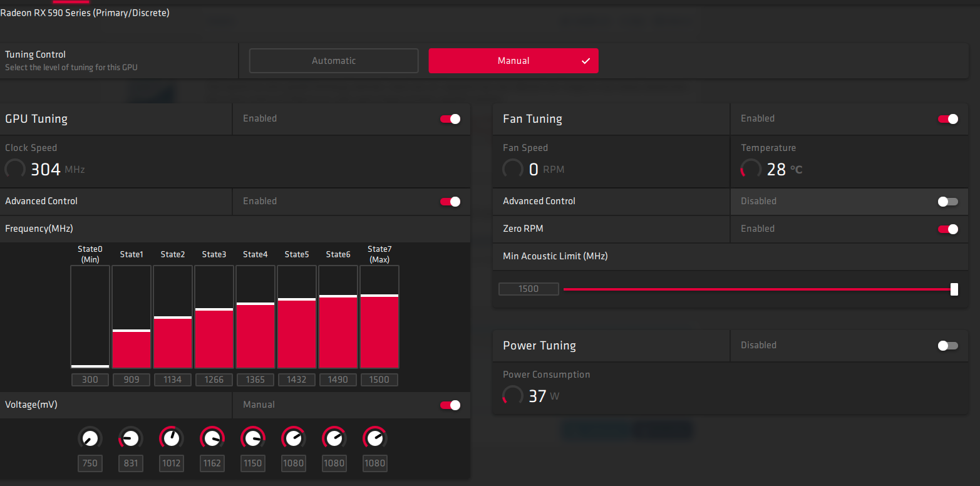Toggle Zero RPM switch
Image resolution: width=980 pixels, height=486 pixels.
tap(948, 229)
